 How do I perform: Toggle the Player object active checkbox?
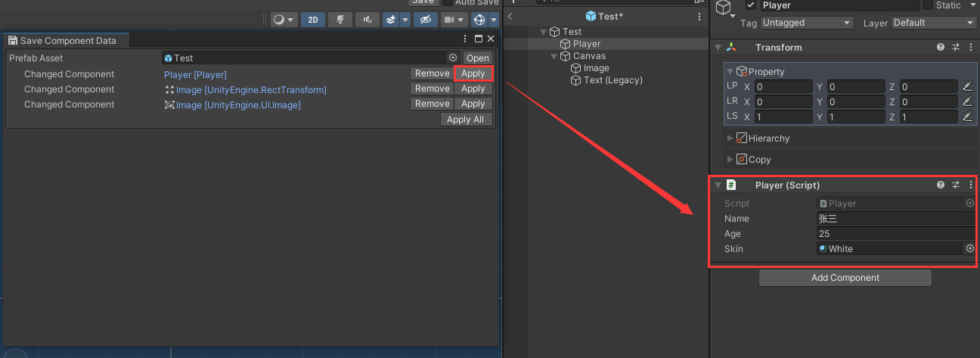(751, 5)
